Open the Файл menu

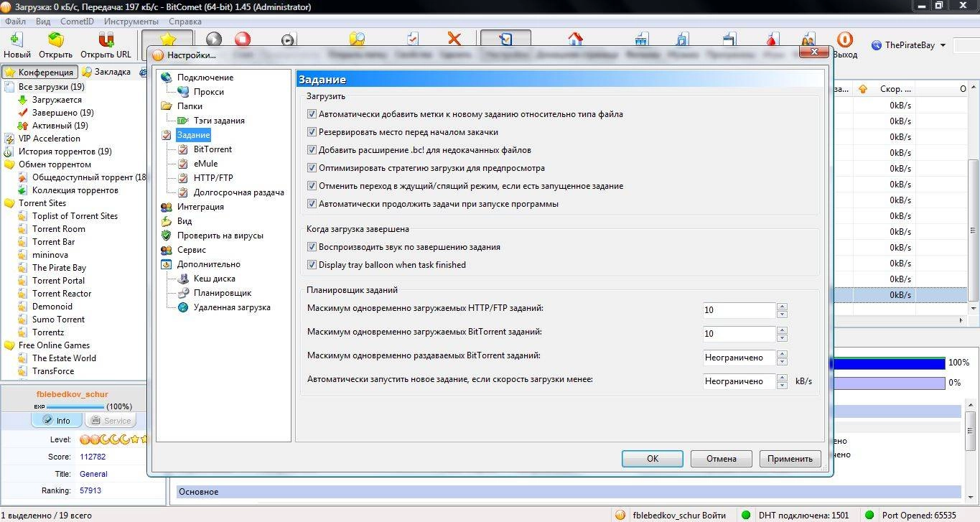(x=15, y=22)
